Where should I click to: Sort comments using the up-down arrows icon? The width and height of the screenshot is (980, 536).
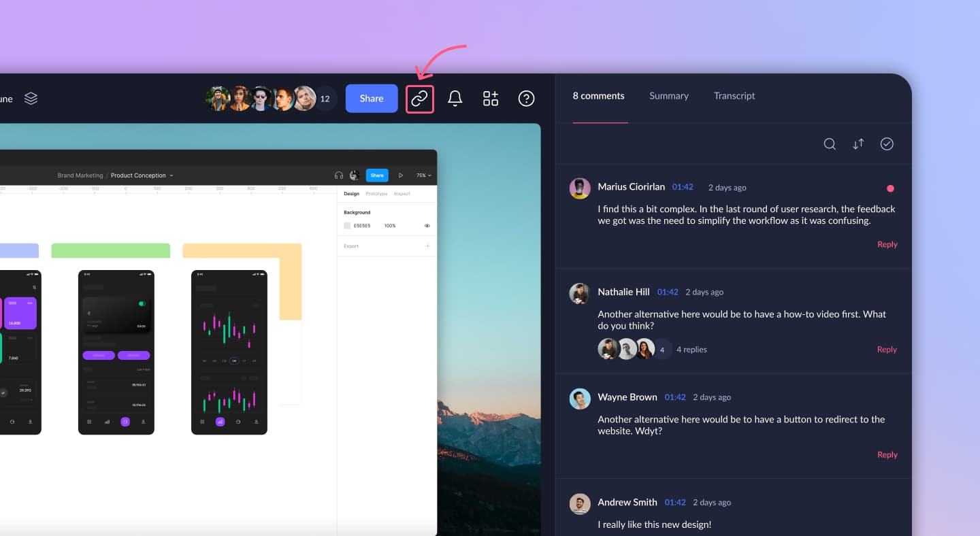pos(858,144)
